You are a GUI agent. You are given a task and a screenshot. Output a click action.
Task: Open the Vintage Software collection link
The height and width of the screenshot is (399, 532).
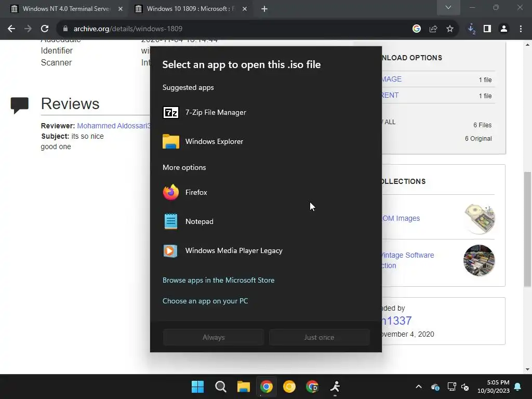click(407, 260)
